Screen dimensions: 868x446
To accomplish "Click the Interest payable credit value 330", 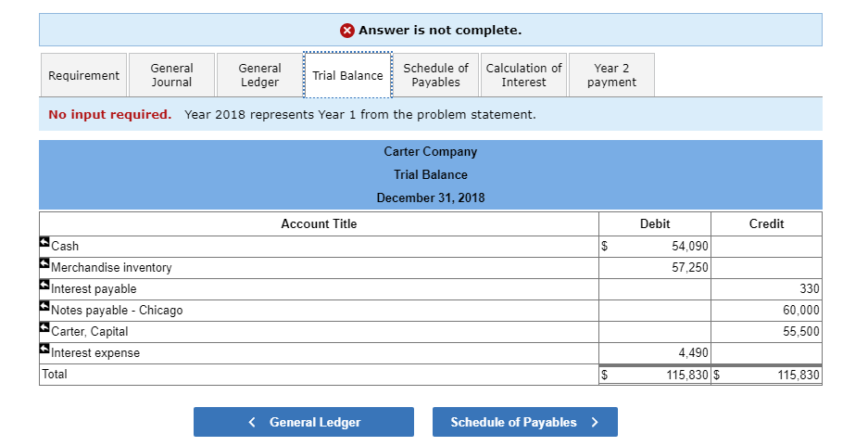I will click(810, 288).
